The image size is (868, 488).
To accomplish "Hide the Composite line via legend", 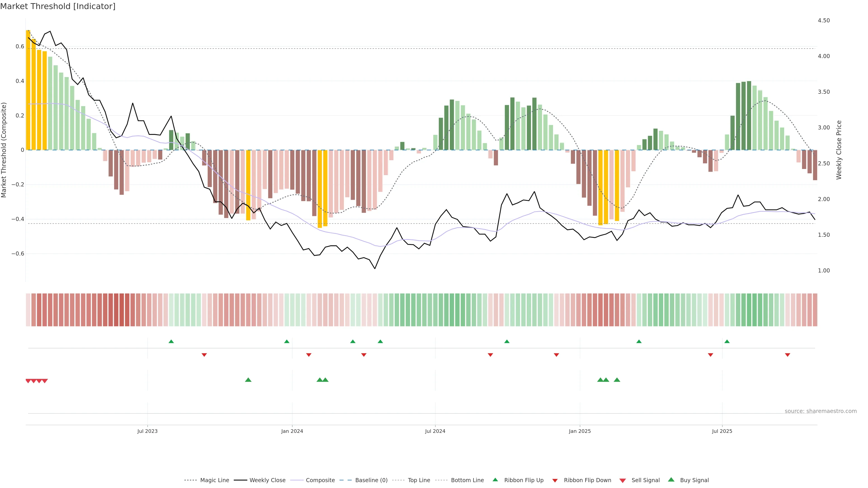I will [320, 480].
